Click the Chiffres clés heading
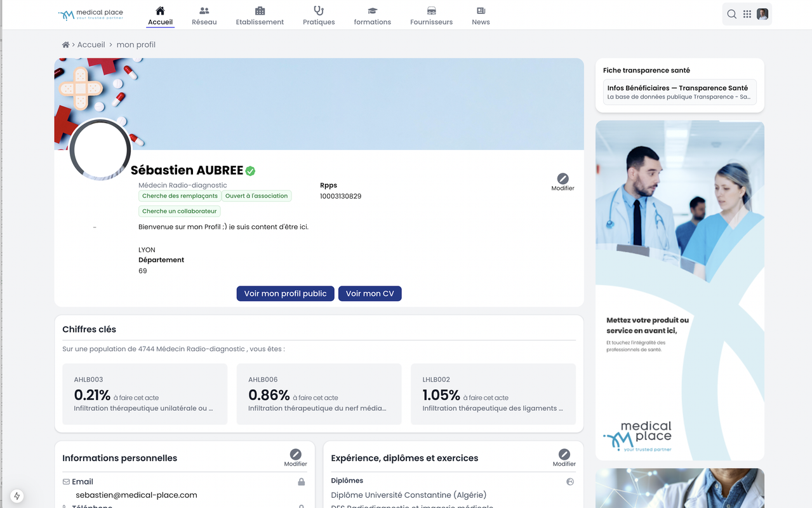This screenshot has width=812, height=508. 90,330
